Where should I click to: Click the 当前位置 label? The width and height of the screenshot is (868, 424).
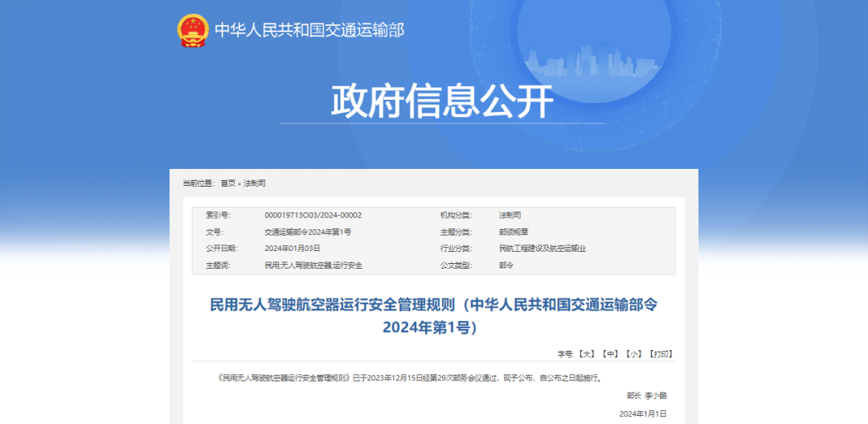199,183
